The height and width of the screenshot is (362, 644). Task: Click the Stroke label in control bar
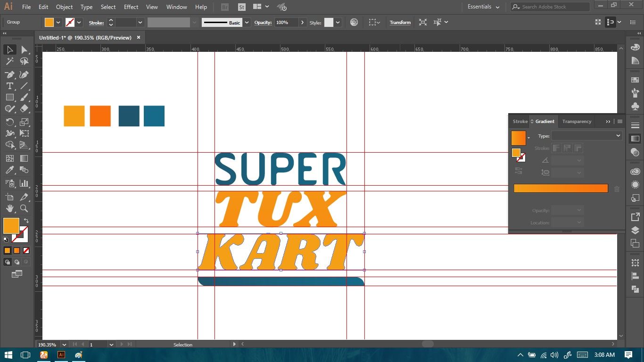coord(96,22)
